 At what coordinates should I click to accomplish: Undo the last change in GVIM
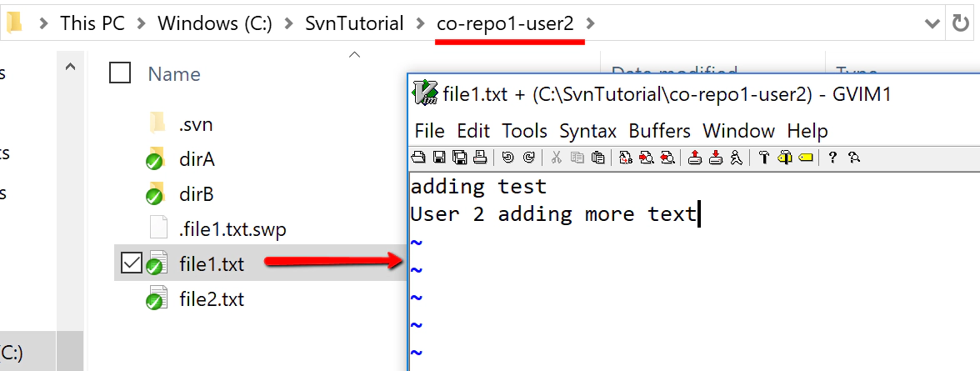point(508,158)
